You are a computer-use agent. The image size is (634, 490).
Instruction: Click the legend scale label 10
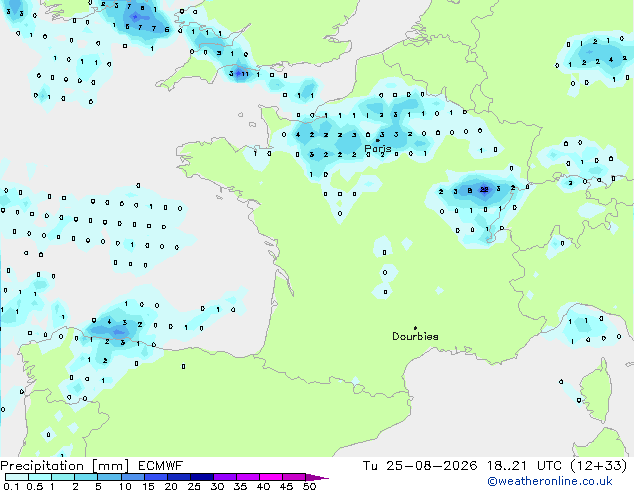tap(125, 486)
